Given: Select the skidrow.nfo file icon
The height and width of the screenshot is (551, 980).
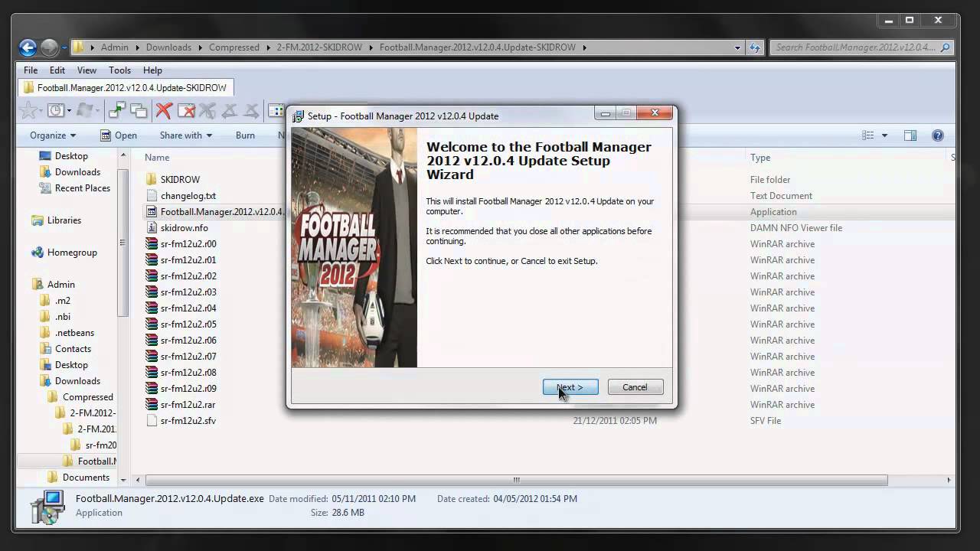Looking at the screenshot, I should click(x=152, y=228).
